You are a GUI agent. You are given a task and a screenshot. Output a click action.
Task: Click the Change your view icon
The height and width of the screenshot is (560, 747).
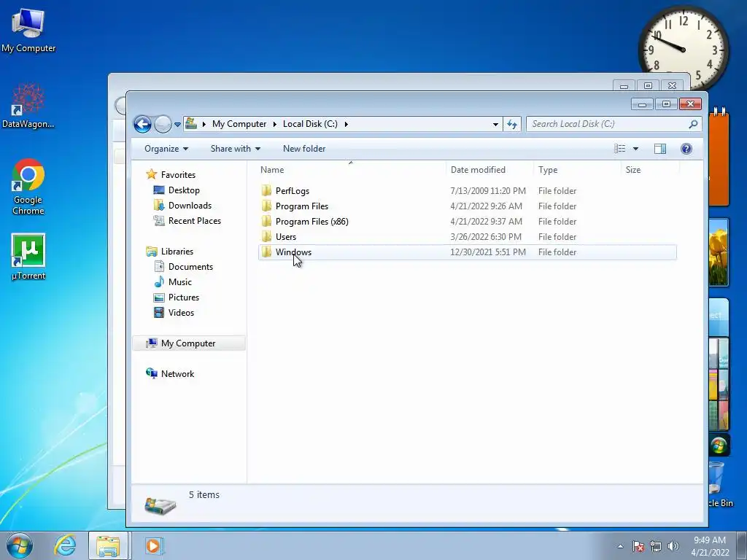coord(619,149)
